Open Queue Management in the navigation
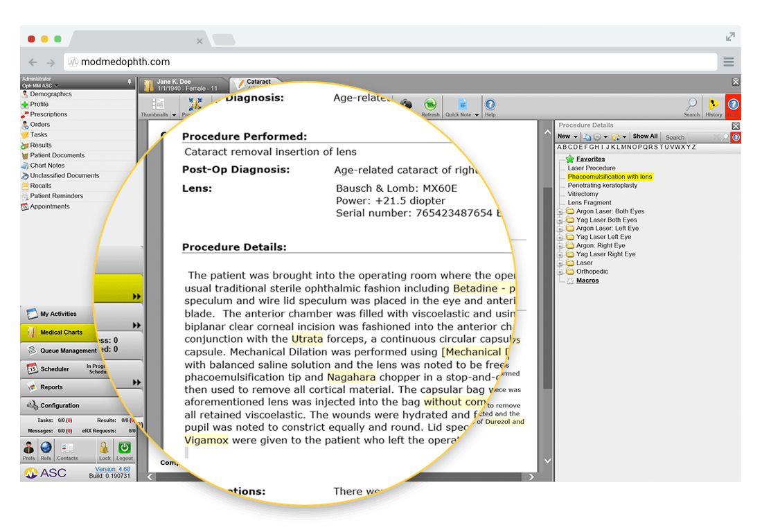This screenshot has height=532, width=762. point(60,351)
